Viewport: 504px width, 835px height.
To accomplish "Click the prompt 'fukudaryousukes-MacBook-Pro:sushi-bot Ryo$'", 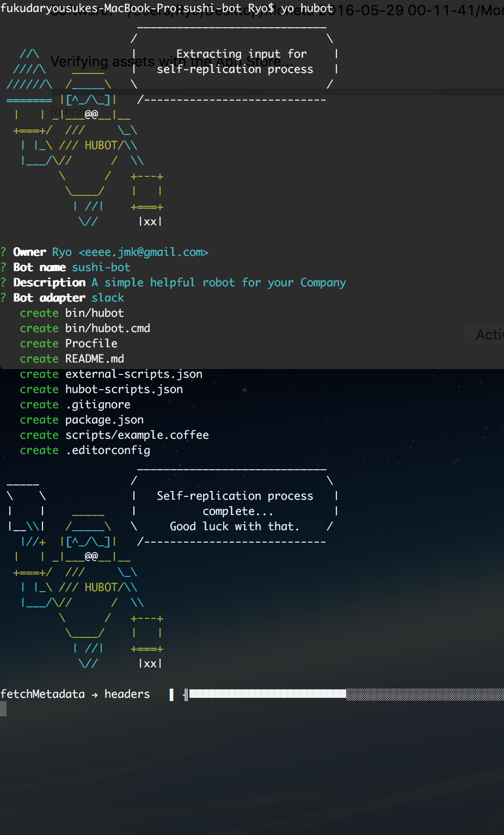I will click(x=137, y=8).
